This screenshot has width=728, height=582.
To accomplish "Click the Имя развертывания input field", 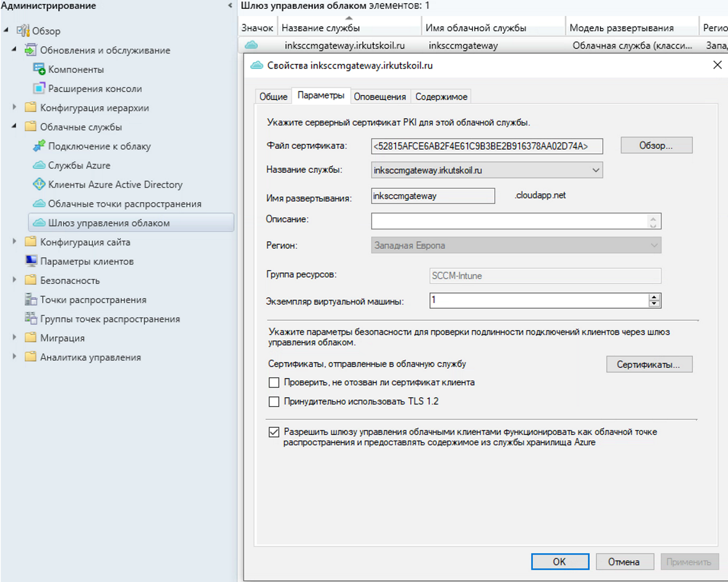I will pos(432,196).
